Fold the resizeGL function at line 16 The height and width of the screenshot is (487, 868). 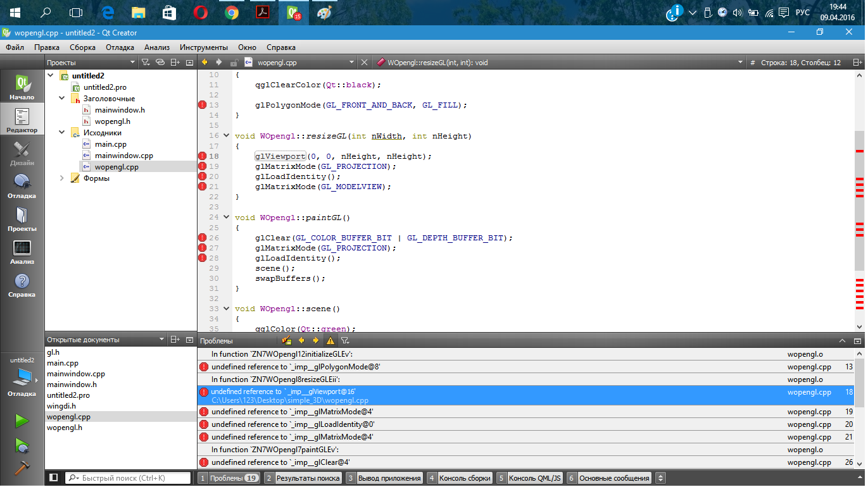pos(227,136)
